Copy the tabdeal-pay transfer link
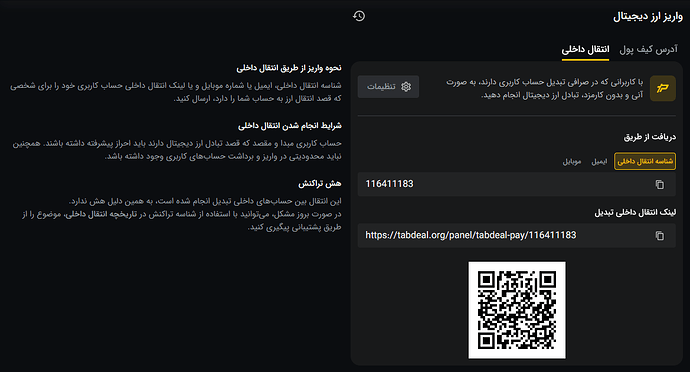The width and height of the screenshot is (690, 372). tap(659, 236)
